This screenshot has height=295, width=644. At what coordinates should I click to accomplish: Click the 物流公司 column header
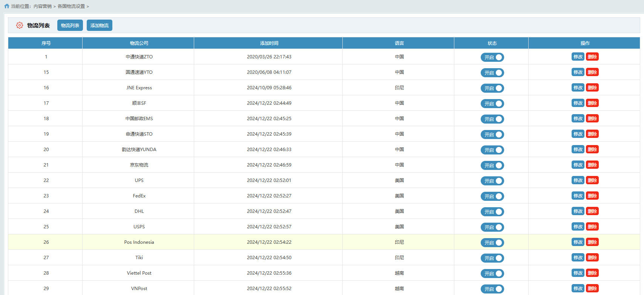[138, 43]
